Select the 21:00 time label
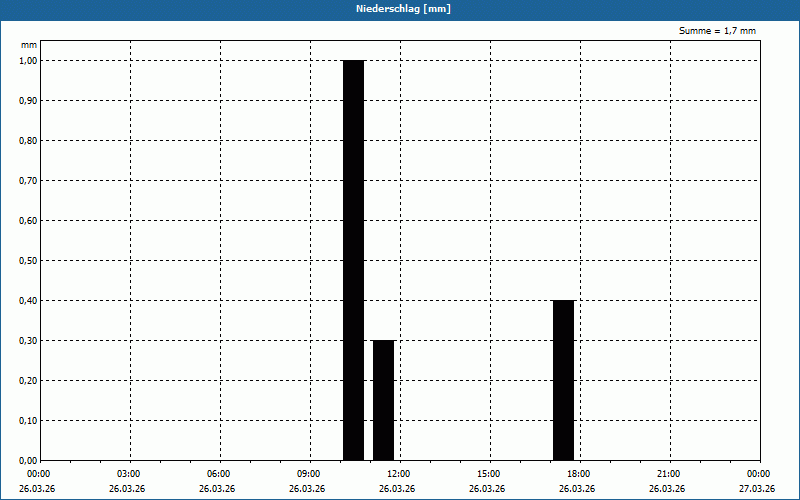The image size is (800, 500). [x=667, y=474]
